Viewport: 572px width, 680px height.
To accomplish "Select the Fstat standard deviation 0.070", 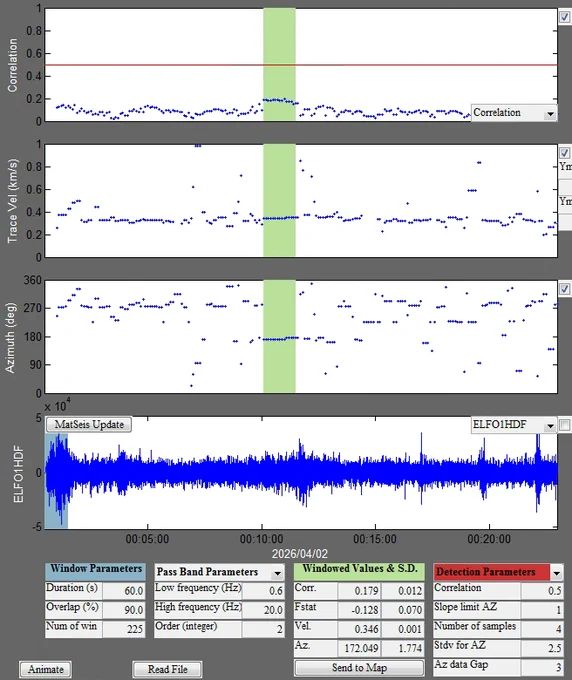I will point(402,610).
